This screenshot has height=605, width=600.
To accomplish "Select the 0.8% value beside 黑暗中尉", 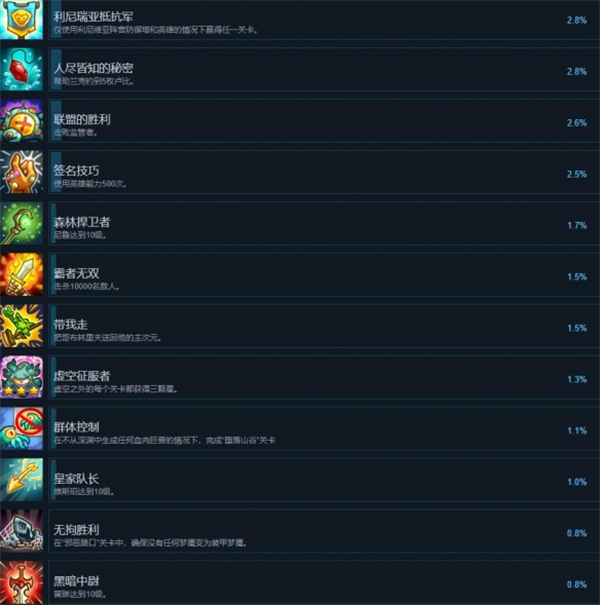I will coord(577,585).
